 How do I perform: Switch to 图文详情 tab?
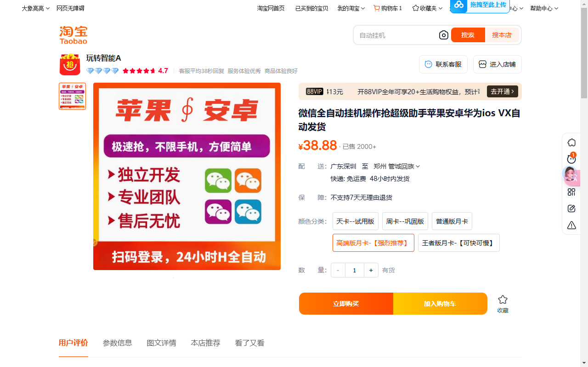[162, 343]
